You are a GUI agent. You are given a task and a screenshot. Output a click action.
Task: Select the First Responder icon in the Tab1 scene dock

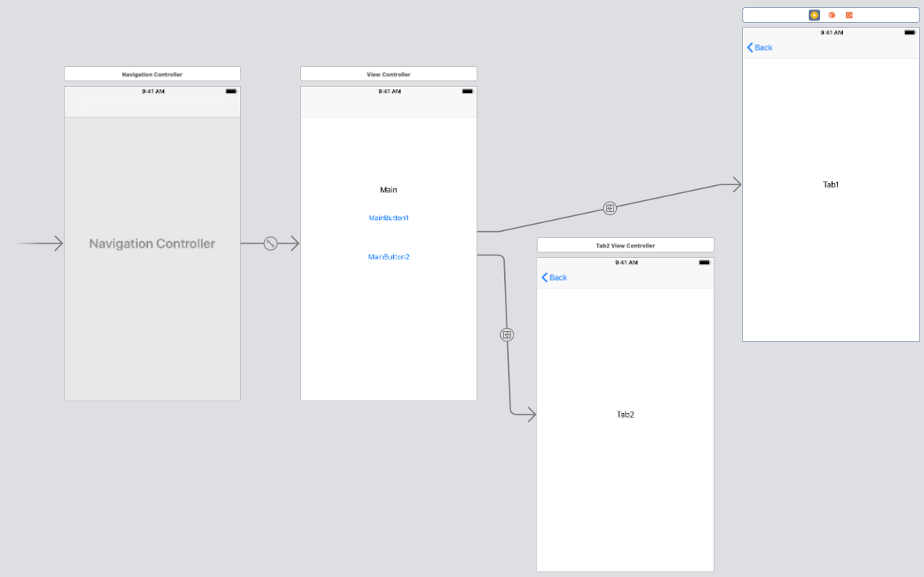pos(832,15)
